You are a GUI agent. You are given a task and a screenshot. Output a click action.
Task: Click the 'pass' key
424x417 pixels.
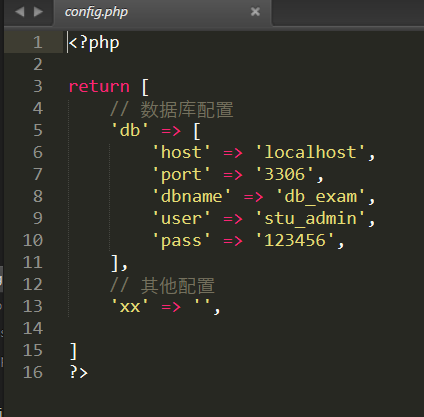click(x=181, y=241)
